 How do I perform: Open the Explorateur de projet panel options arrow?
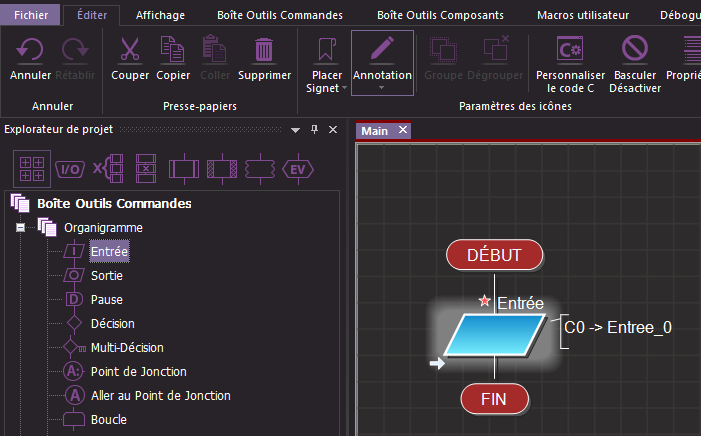click(295, 130)
